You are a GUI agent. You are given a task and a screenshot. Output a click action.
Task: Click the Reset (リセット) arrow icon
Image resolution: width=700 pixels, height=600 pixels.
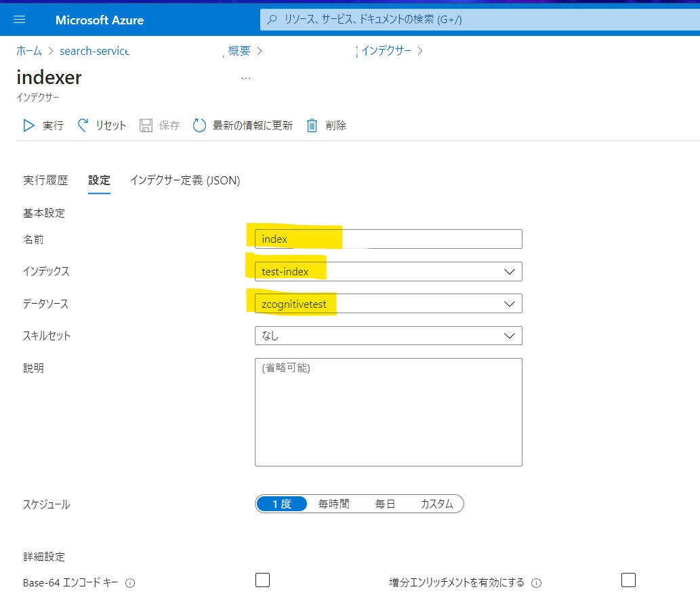point(83,125)
